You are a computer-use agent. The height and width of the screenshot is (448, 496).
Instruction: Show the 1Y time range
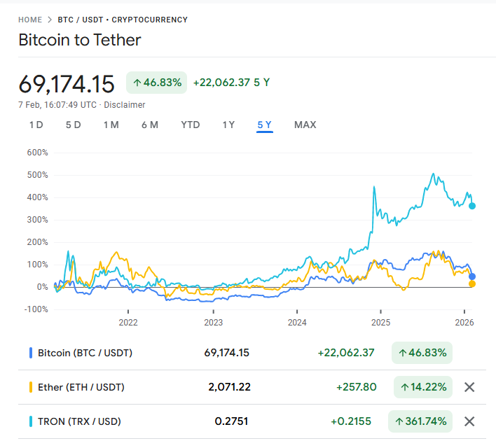pyautogui.click(x=228, y=125)
